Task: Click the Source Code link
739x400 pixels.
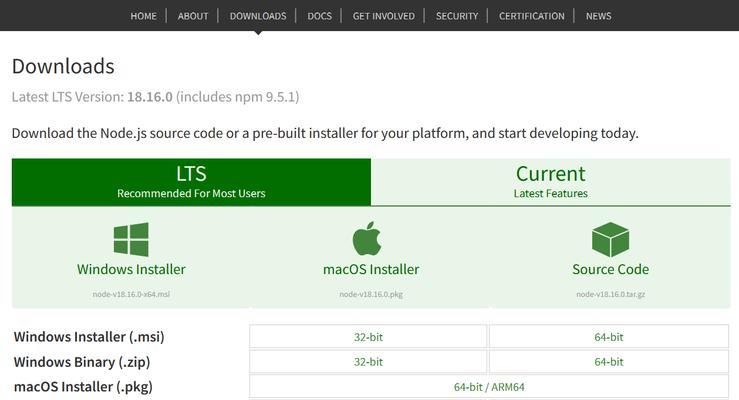Action: coord(610,269)
